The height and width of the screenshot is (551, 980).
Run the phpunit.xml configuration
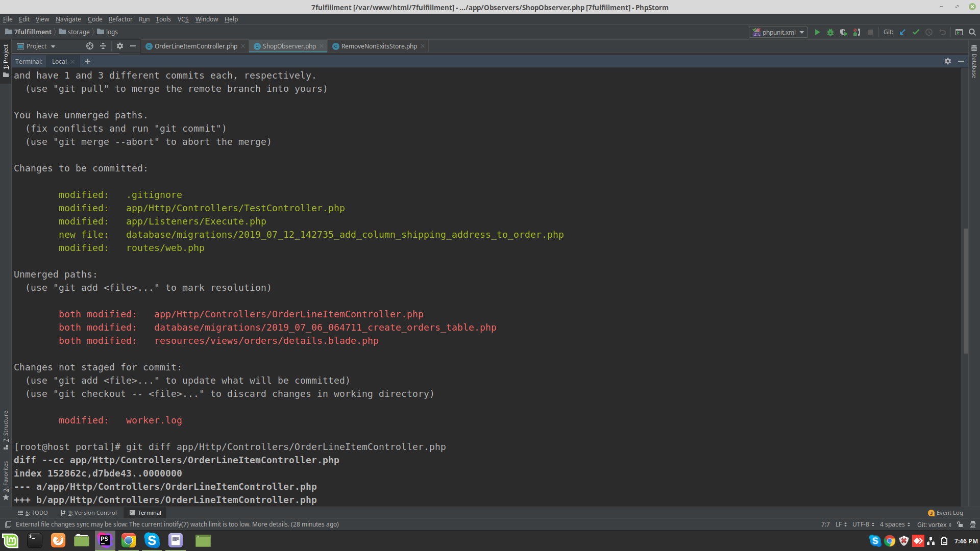[817, 32]
